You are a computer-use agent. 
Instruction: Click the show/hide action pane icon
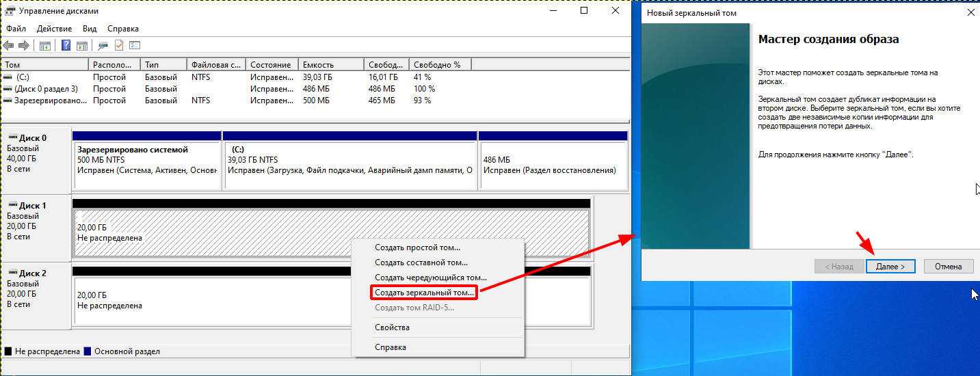click(x=81, y=46)
